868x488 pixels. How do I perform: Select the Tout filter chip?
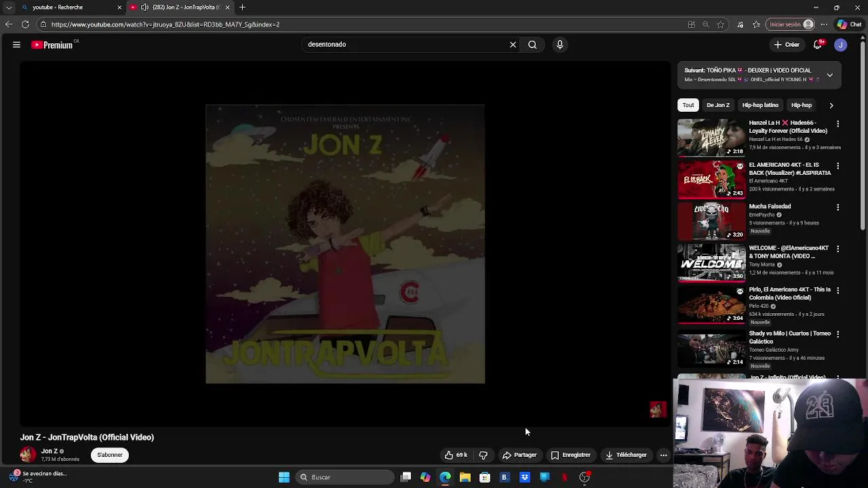pyautogui.click(x=688, y=105)
